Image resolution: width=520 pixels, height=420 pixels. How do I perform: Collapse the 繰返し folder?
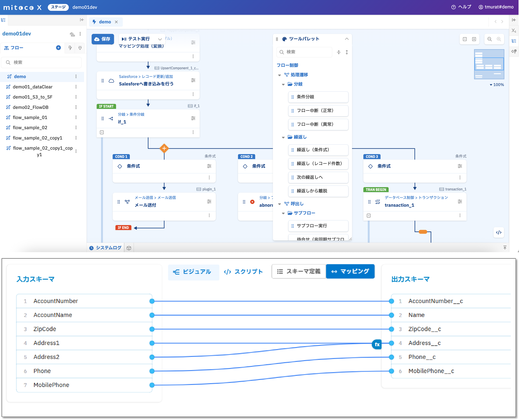(283, 137)
